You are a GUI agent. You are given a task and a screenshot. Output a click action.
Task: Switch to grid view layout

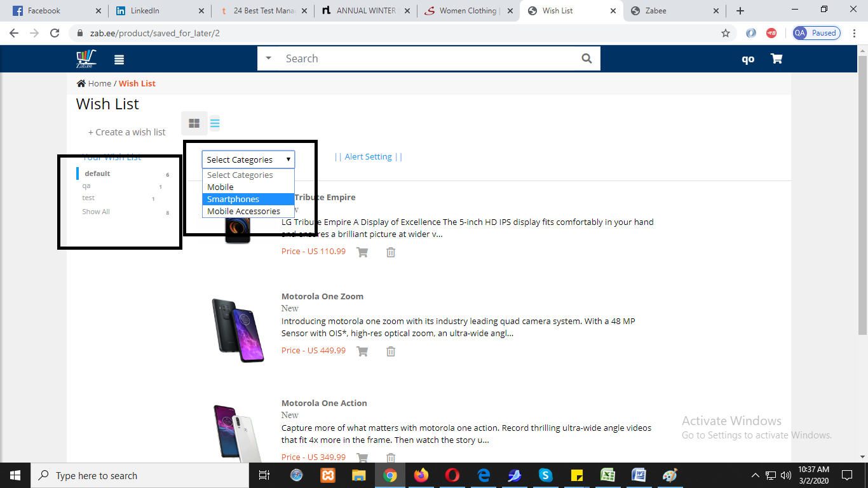click(x=194, y=123)
